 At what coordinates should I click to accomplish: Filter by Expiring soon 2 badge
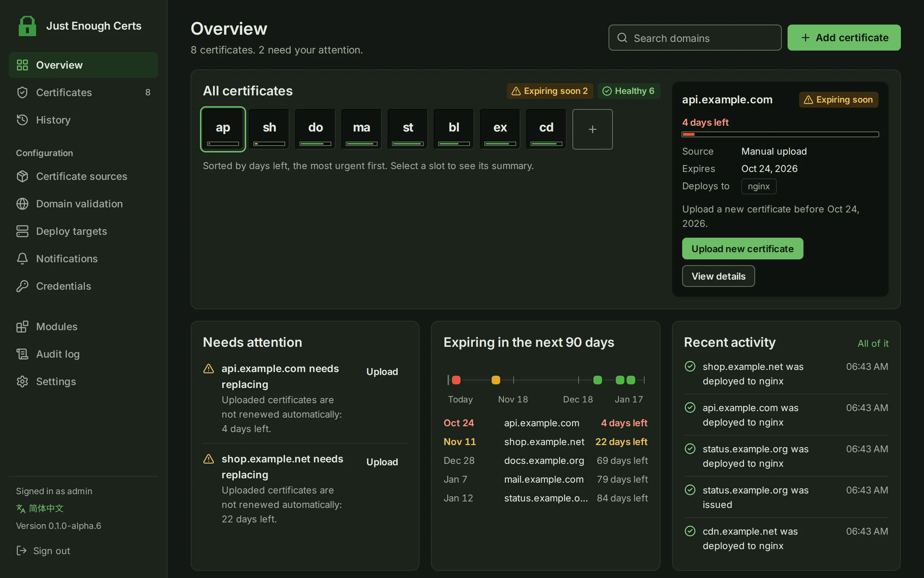click(x=550, y=91)
